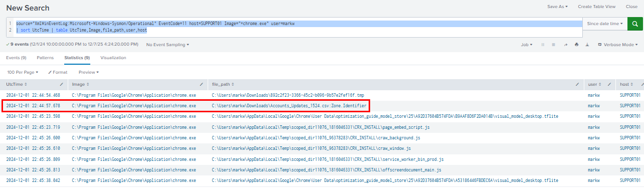Click chrome.exe Image cell in 22:44:54.468 row
644x196 pixels.
click(134, 95)
